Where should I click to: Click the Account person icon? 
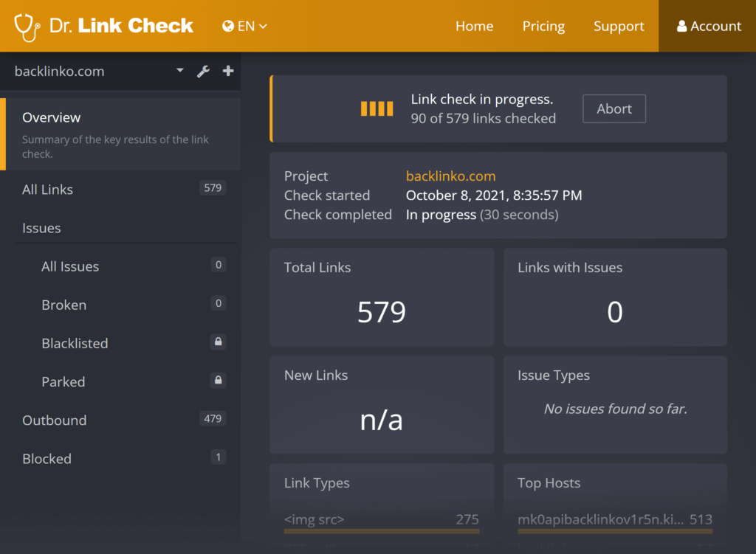pos(680,25)
